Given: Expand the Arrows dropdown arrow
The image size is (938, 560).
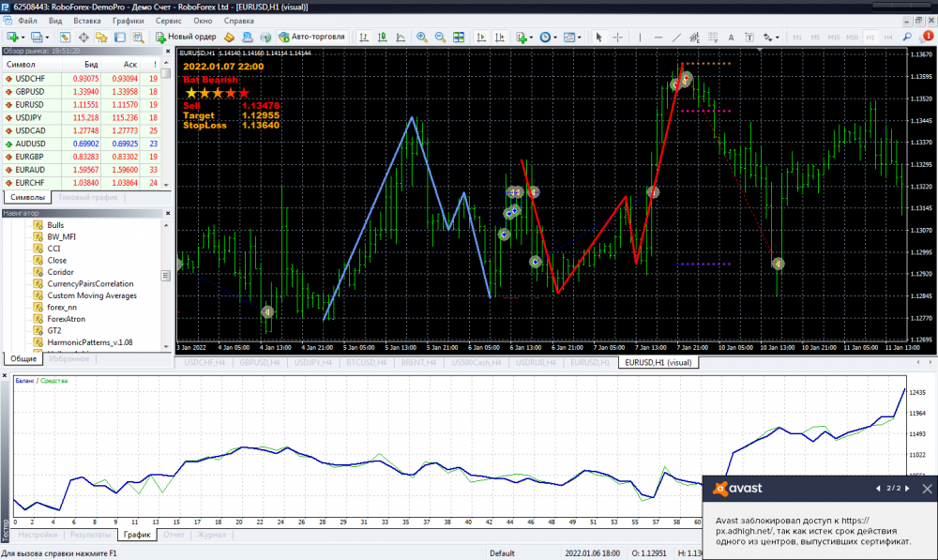Looking at the screenshot, I should click(777, 38).
